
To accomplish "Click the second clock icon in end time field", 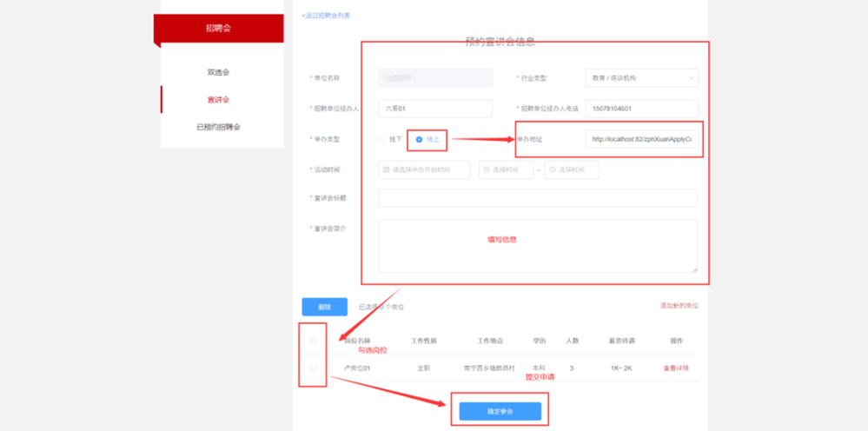I will click(x=553, y=169).
